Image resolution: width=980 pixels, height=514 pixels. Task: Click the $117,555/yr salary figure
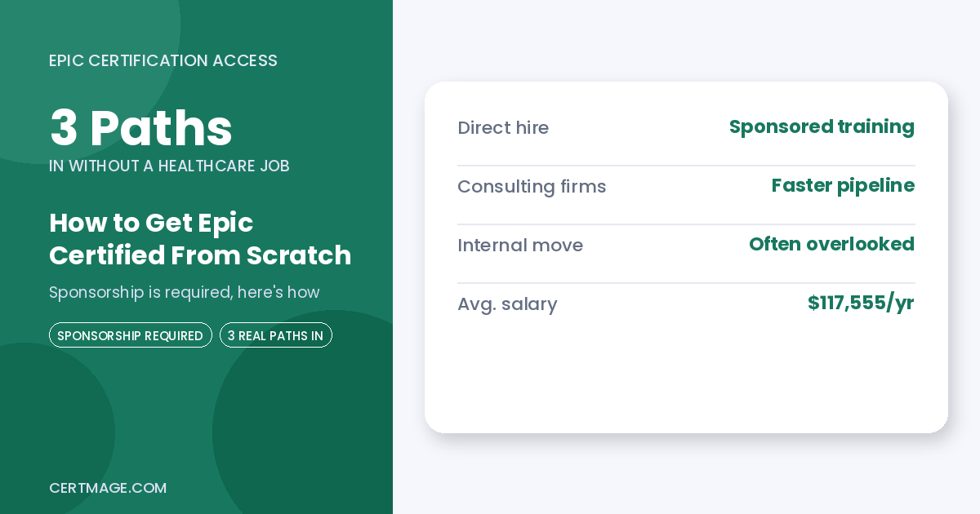861,304
